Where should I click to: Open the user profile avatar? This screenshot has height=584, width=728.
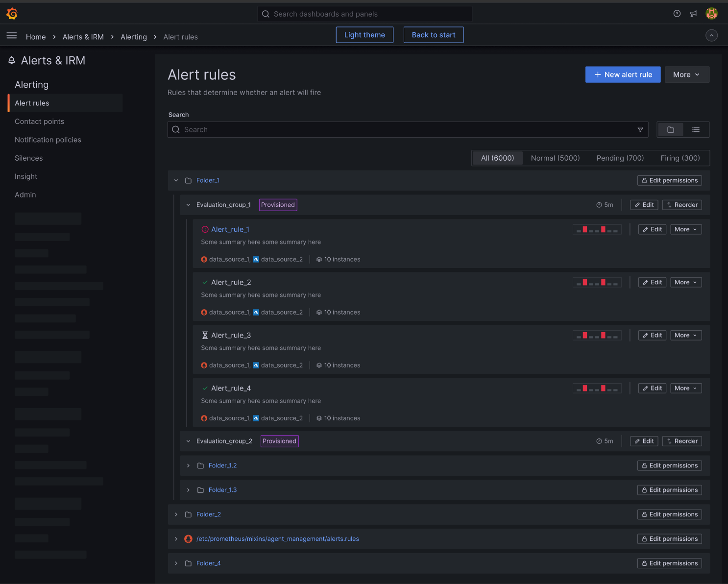pos(711,14)
